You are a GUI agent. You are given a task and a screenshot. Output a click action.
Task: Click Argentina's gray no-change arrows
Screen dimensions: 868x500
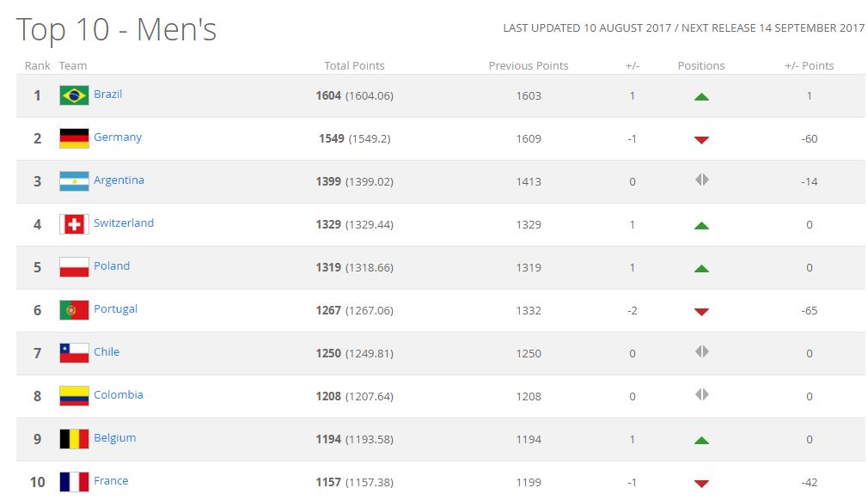[701, 180]
